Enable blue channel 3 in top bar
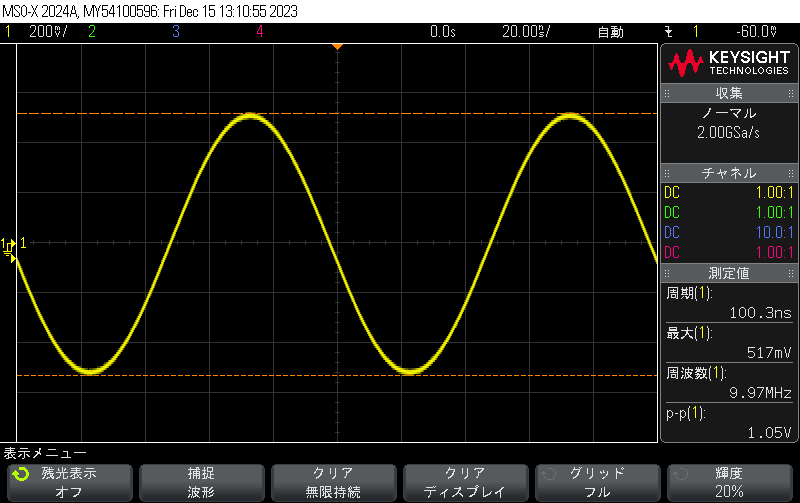 (x=175, y=31)
